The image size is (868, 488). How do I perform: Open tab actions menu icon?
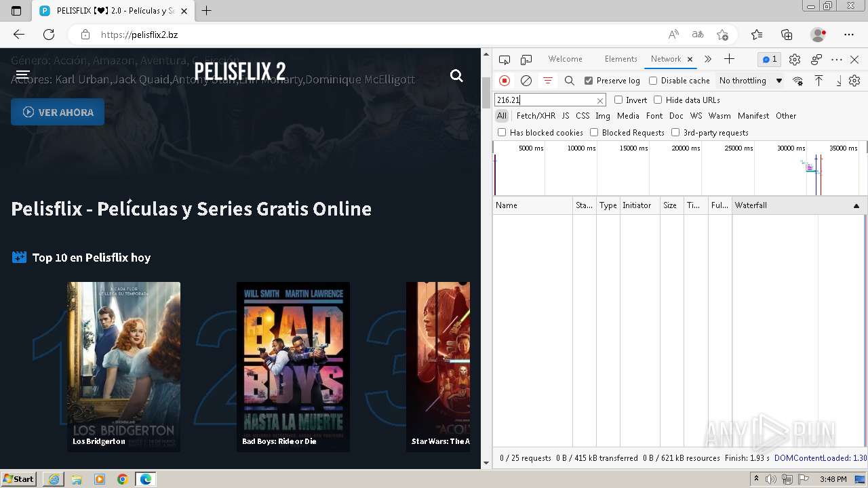[16, 11]
